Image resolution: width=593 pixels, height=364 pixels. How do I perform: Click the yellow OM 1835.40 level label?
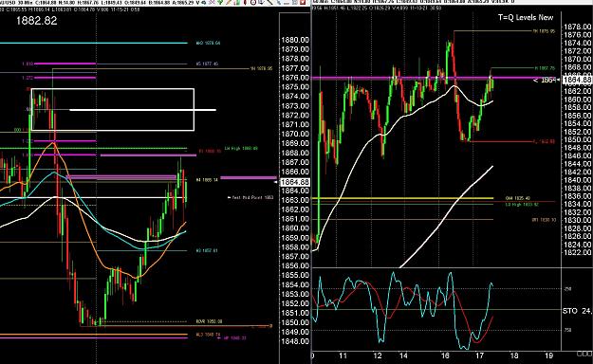click(518, 198)
